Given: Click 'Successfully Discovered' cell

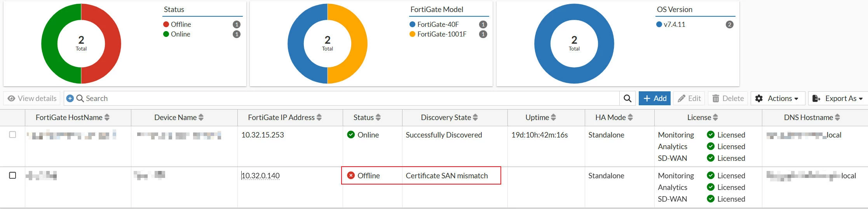Looking at the screenshot, I should tap(444, 135).
